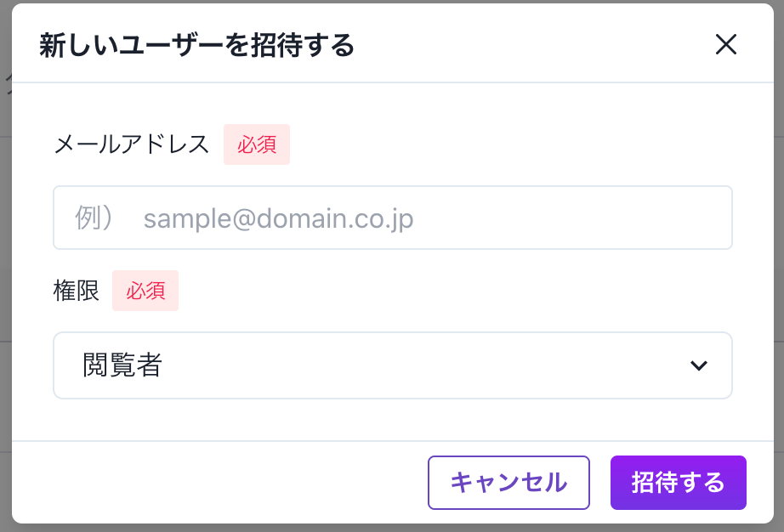Click the purple 招待する button
Image resolution: width=784 pixels, height=532 pixels.
pyautogui.click(x=678, y=483)
